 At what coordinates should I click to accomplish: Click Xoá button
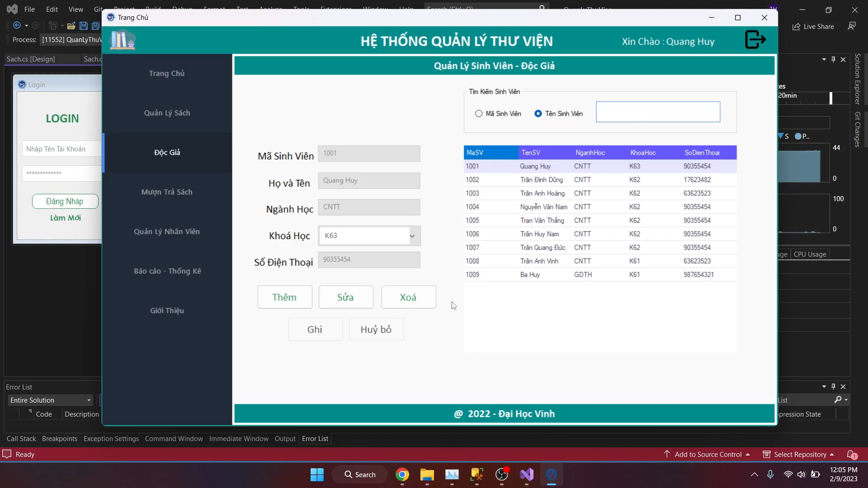click(409, 297)
